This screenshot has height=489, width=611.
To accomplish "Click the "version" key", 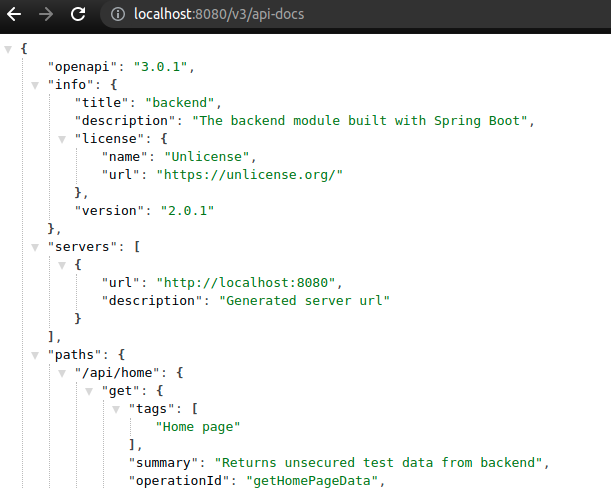I will click(x=109, y=211).
